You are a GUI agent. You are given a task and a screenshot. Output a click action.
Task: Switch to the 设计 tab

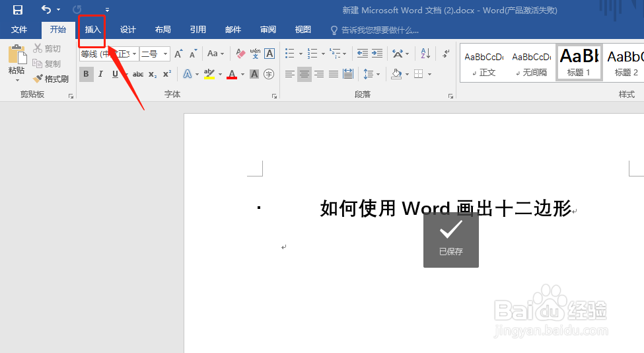pyautogui.click(x=127, y=30)
